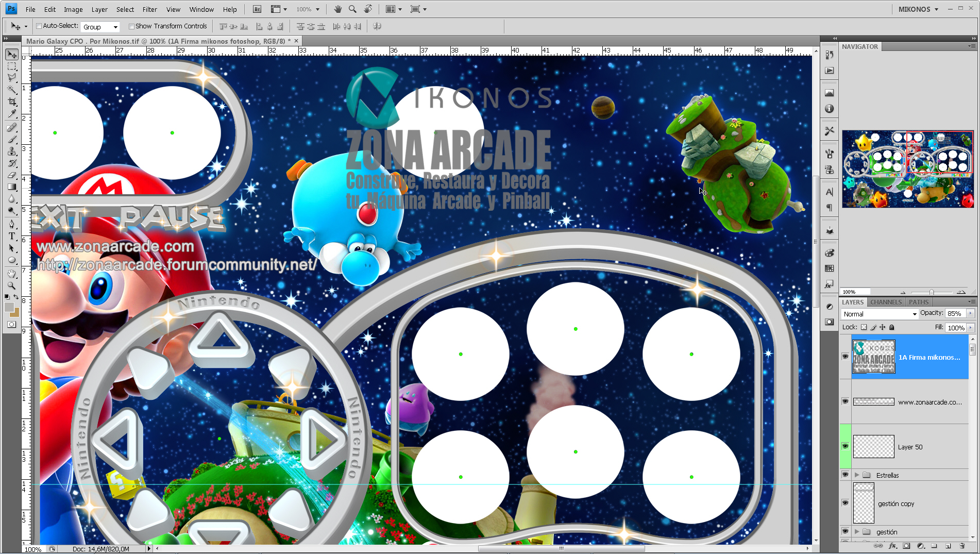Click the Navigator preview thumbnail
This screenshot has height=555, width=980.
coord(908,169)
